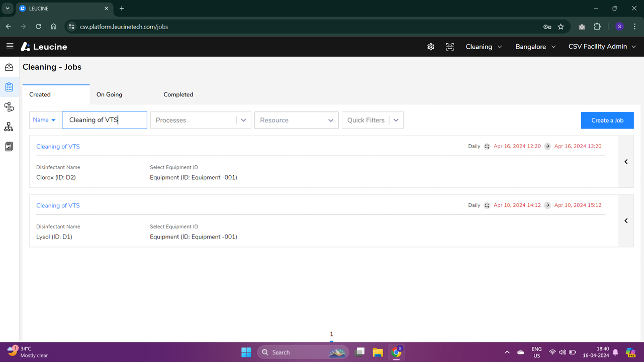
Task: Open the Chrome profile avatar
Action: tap(619, 27)
